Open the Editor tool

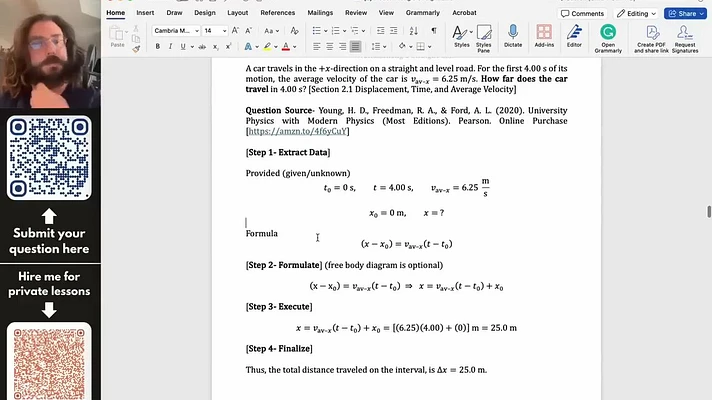tap(574, 36)
